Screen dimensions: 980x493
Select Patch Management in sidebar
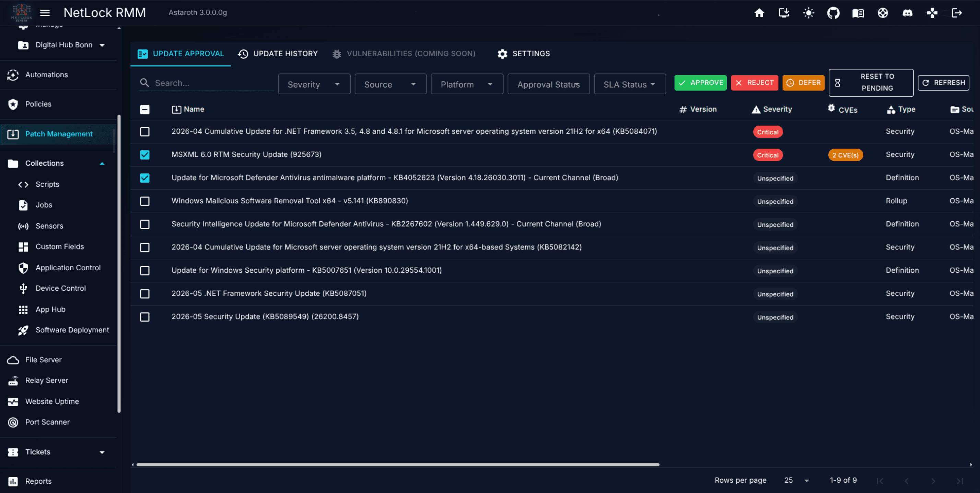click(x=58, y=134)
